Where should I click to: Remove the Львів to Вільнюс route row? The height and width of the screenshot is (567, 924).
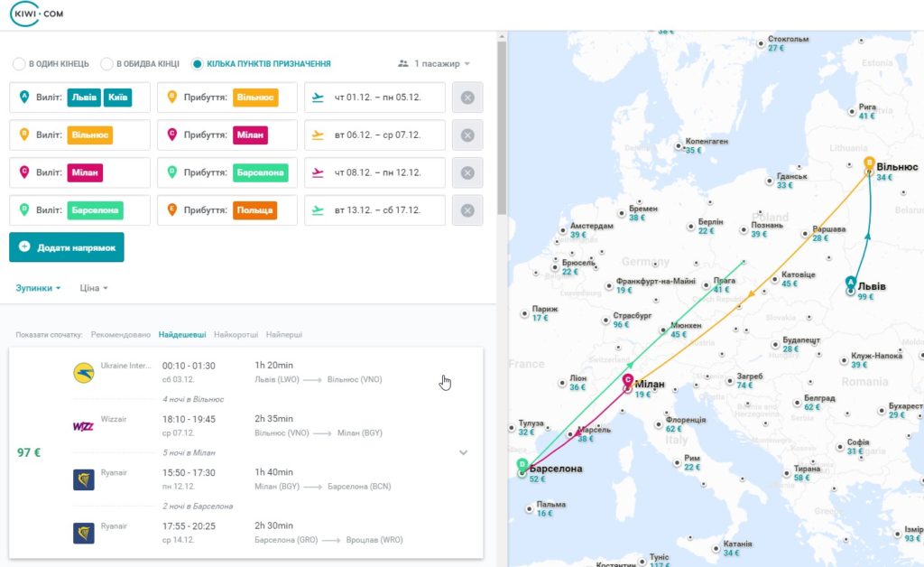tap(467, 98)
